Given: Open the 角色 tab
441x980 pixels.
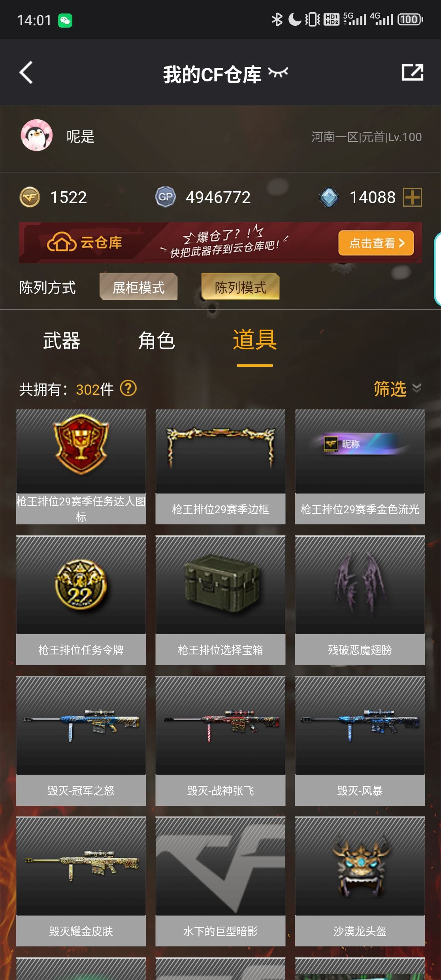Looking at the screenshot, I should click(x=156, y=341).
